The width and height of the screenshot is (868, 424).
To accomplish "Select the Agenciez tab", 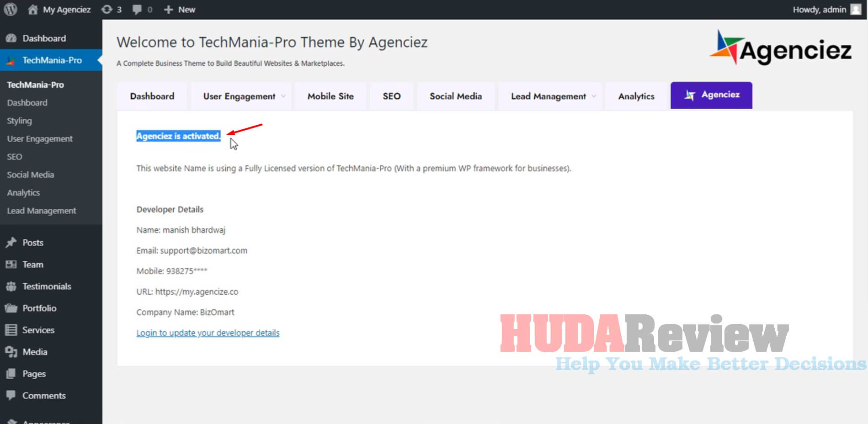I will click(711, 95).
